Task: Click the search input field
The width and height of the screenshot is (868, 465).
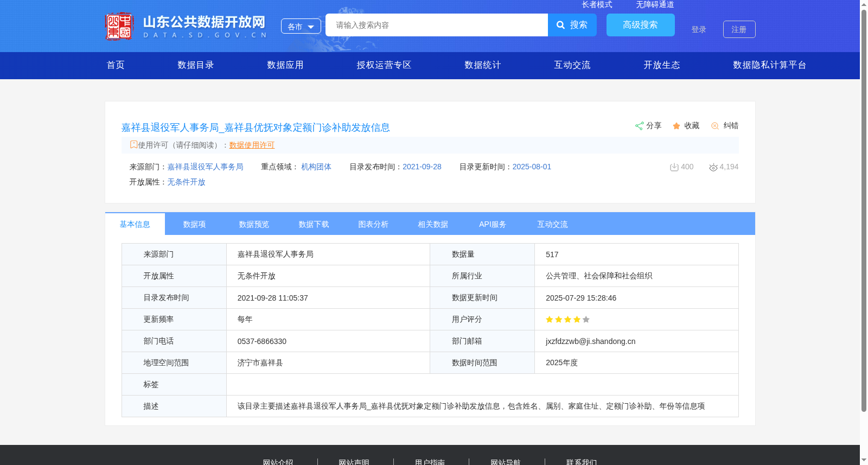Action: [x=437, y=25]
